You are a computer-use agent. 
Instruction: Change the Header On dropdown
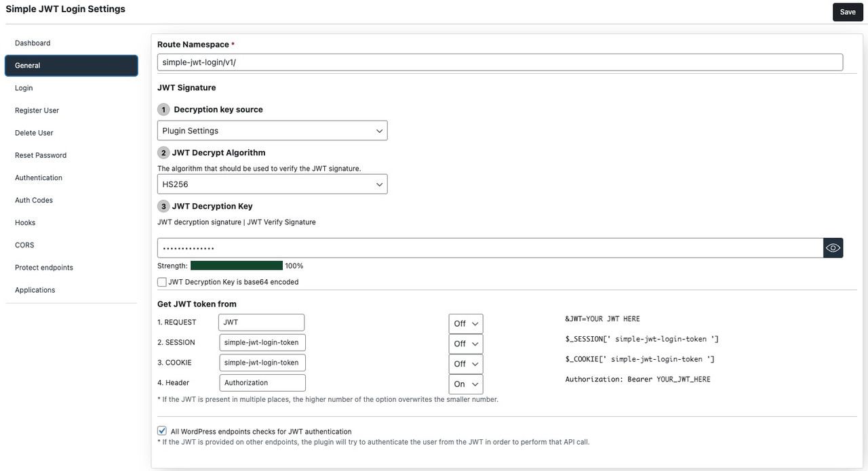(x=466, y=384)
